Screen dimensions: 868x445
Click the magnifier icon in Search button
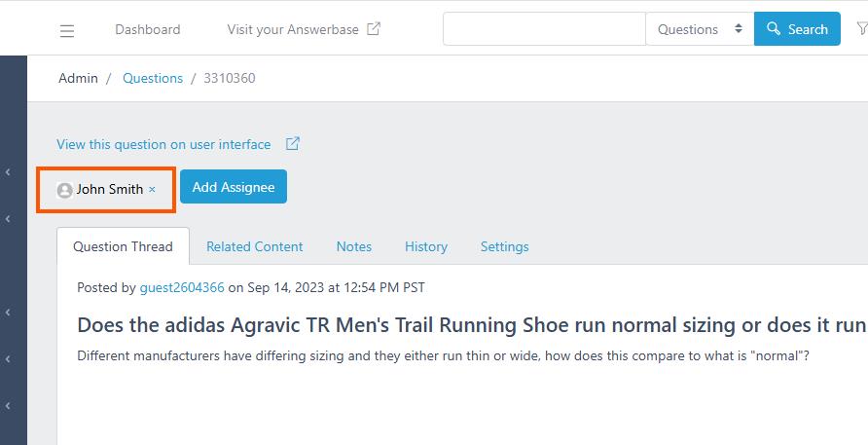(x=774, y=29)
